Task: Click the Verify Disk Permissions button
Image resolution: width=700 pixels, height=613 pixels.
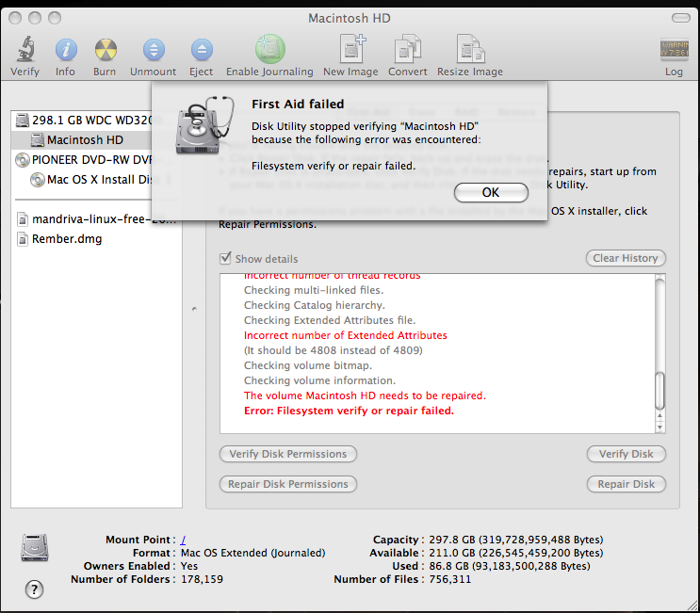Action: pos(288,454)
